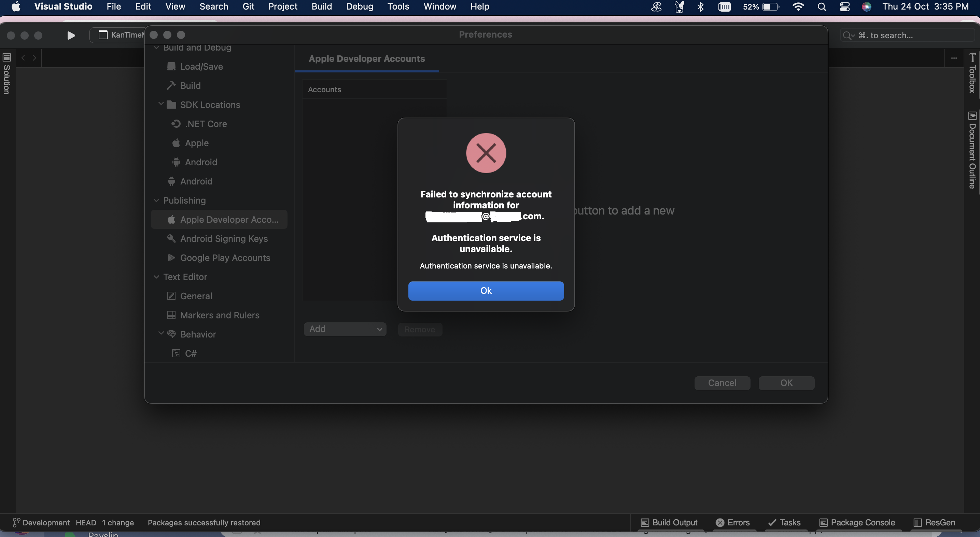Click the Behavior brain icon
Viewport: 980px width, 537px height.
[x=171, y=334]
